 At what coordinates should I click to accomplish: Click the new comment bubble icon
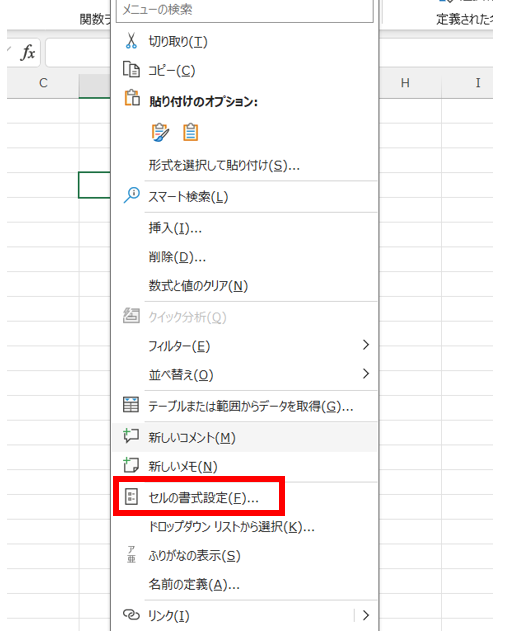(x=131, y=436)
